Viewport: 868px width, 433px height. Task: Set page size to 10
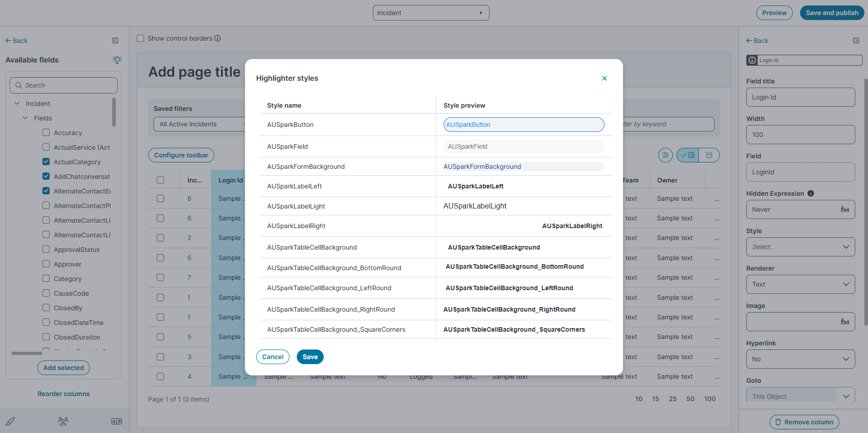[x=639, y=399]
